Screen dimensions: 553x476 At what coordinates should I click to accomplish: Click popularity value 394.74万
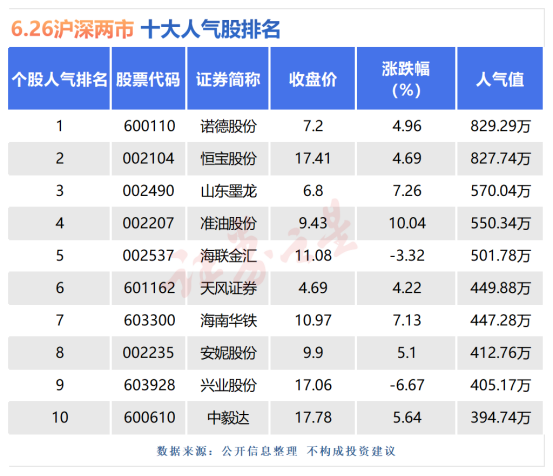(x=500, y=418)
